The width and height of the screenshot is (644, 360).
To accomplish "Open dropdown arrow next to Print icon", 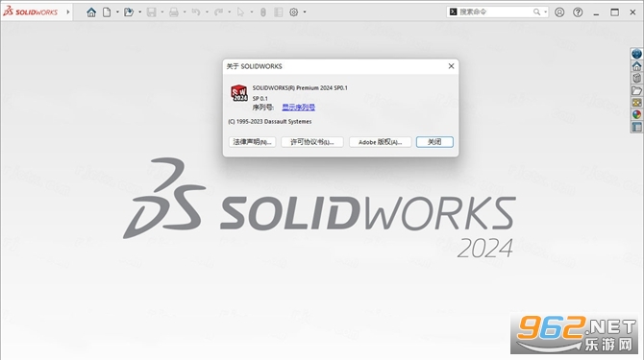I will pos(185,12).
